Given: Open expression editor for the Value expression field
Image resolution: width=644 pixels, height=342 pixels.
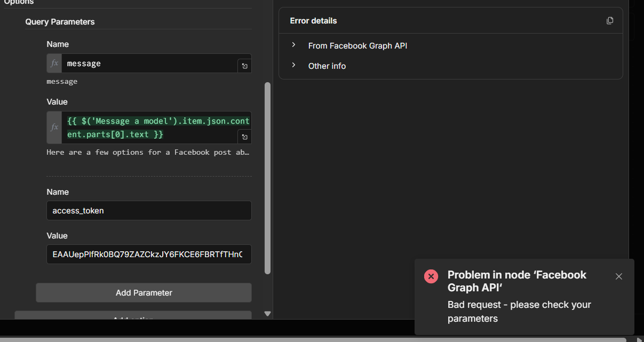Looking at the screenshot, I should (x=244, y=137).
